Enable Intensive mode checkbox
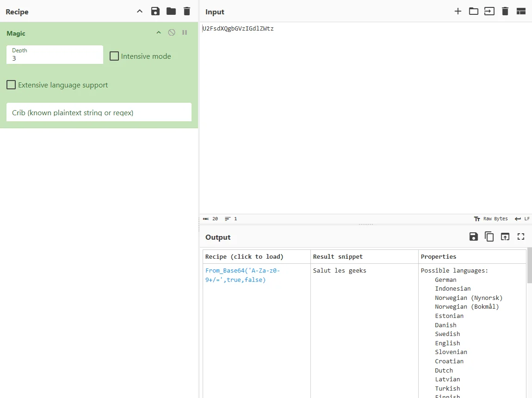This screenshot has width=532, height=398. click(114, 56)
